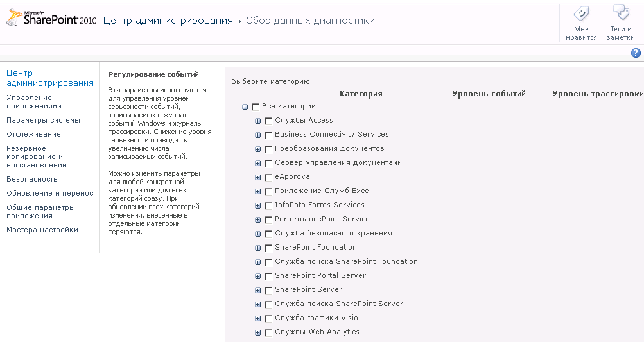644x342 pixels.
Task: Expand the 'eApproval' category
Action: (258, 178)
